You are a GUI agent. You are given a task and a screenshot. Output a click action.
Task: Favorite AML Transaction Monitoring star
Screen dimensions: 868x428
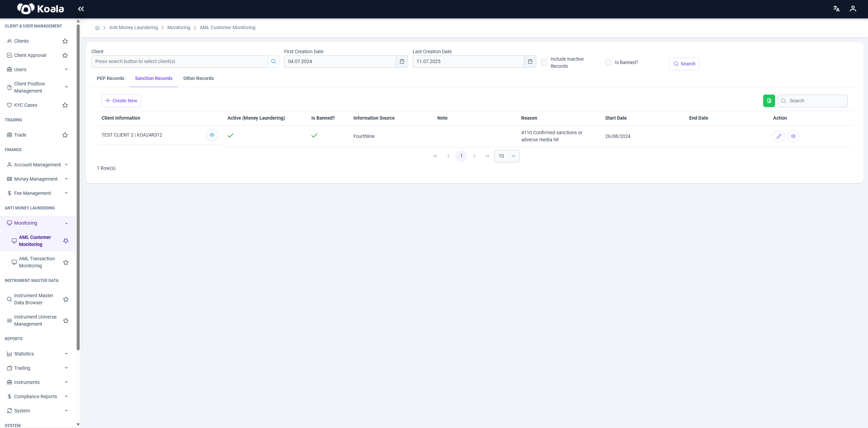(x=66, y=262)
